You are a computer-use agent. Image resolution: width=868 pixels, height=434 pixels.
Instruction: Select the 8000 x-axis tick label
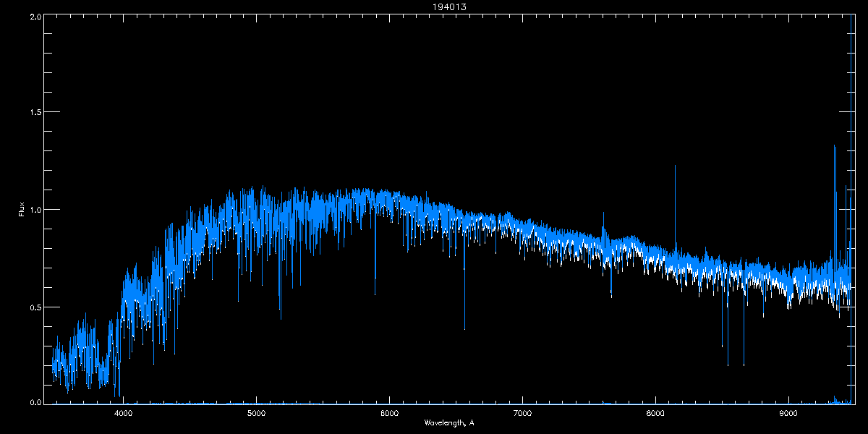point(655,413)
